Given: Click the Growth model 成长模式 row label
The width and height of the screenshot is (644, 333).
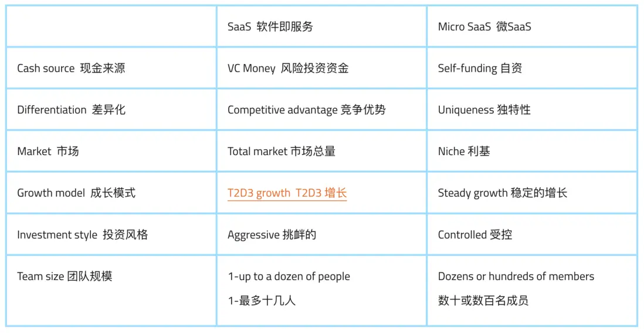Looking at the screenshot, I should click(x=76, y=193).
